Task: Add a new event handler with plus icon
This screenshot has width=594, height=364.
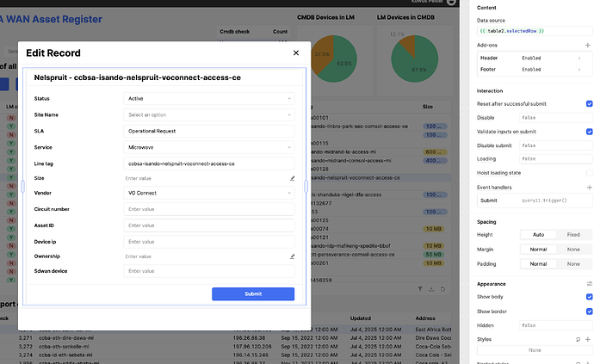Action: 588,186
